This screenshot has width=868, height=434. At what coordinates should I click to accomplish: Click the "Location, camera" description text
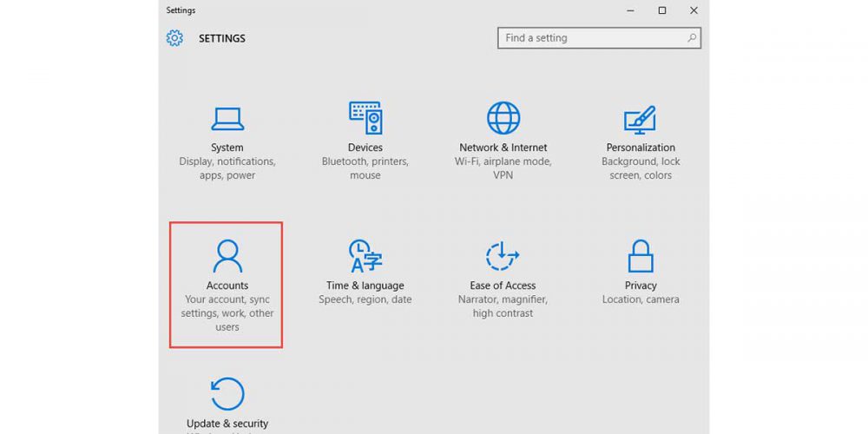tap(641, 299)
